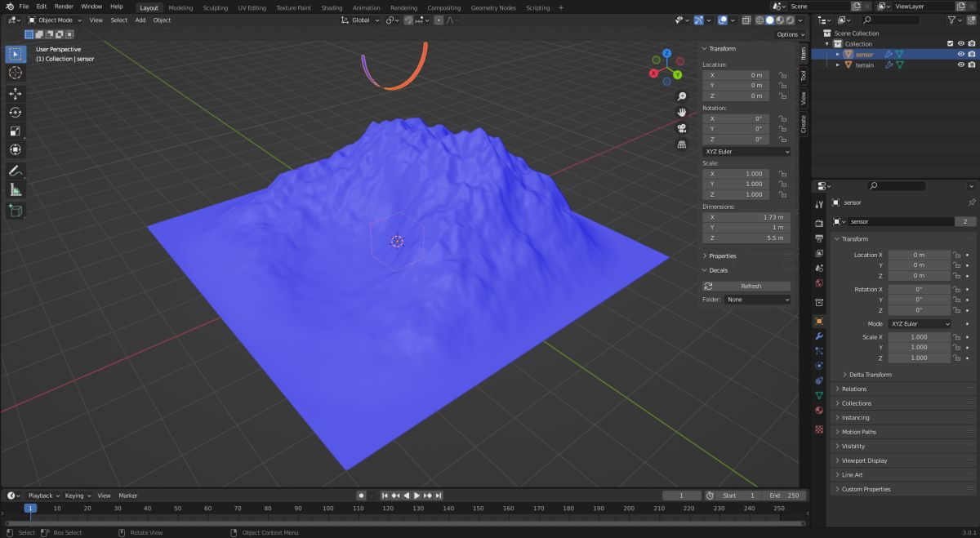
Task: Switch to the Sculpting workspace tab
Action: point(216,7)
